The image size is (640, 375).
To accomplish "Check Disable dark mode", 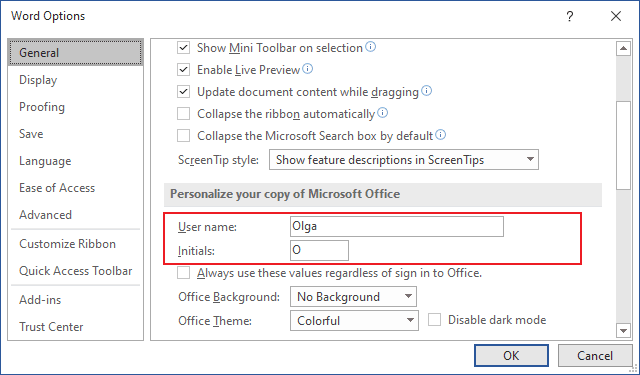I will [x=434, y=320].
